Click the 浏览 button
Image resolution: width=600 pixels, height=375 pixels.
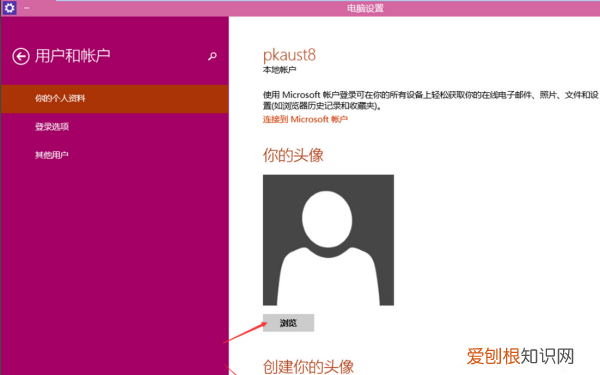point(288,323)
